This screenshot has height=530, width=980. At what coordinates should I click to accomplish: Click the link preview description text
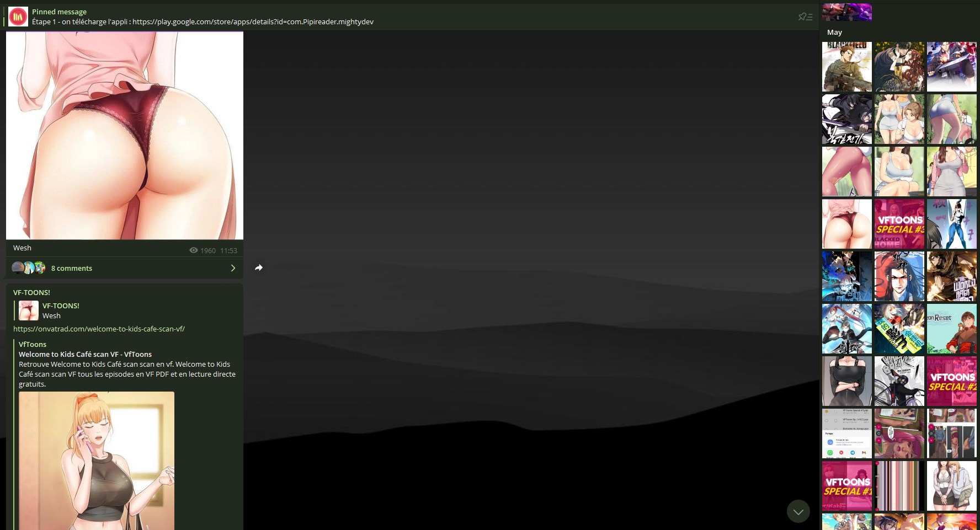pyautogui.click(x=127, y=374)
